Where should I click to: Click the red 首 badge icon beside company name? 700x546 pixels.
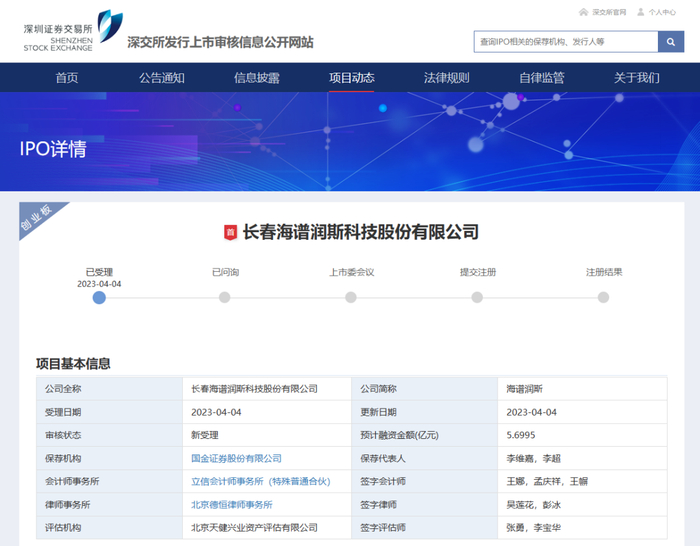pos(230,232)
